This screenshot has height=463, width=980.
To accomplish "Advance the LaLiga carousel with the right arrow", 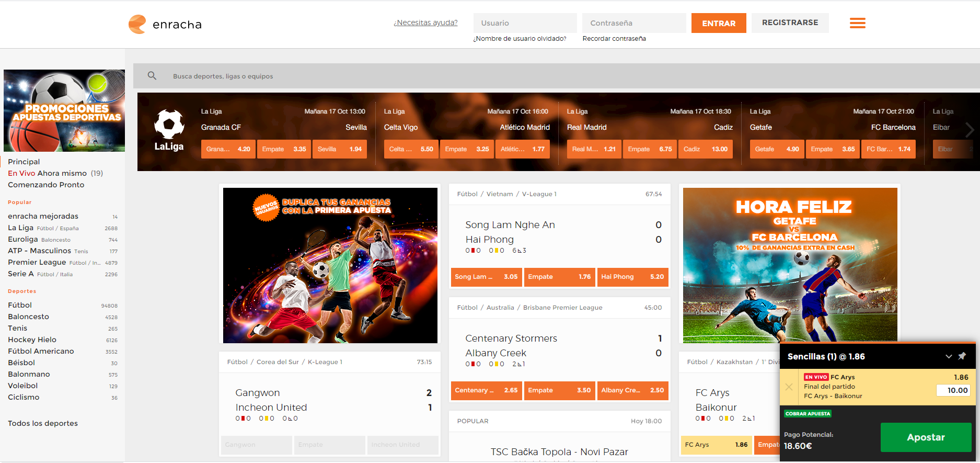I will 970,130.
